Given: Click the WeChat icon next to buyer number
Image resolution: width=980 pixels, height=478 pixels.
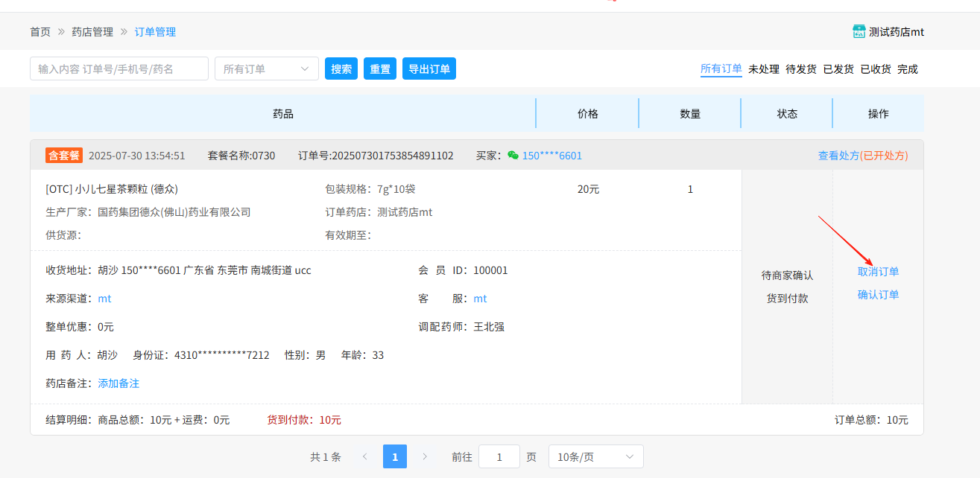Looking at the screenshot, I should (513, 156).
